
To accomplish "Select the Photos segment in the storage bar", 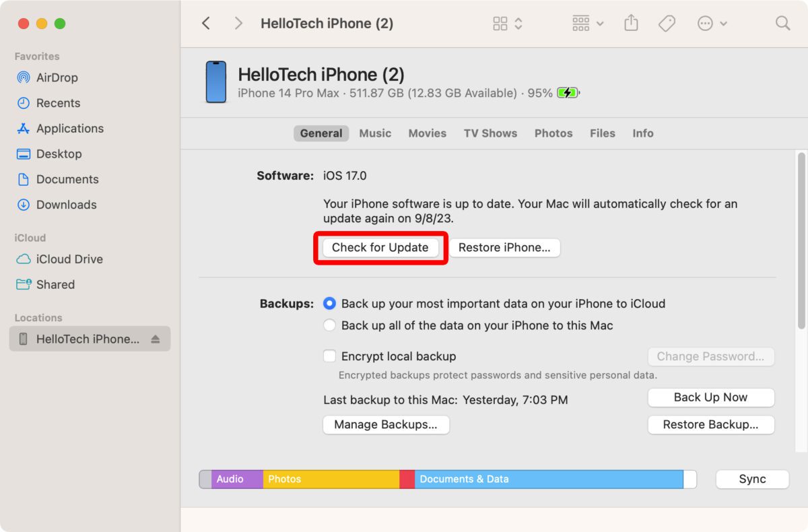I will [330, 479].
